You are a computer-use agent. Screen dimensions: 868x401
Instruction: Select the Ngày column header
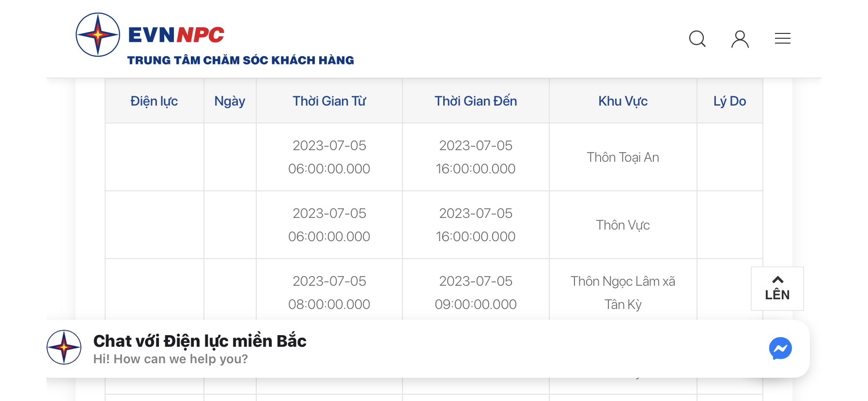pos(230,101)
